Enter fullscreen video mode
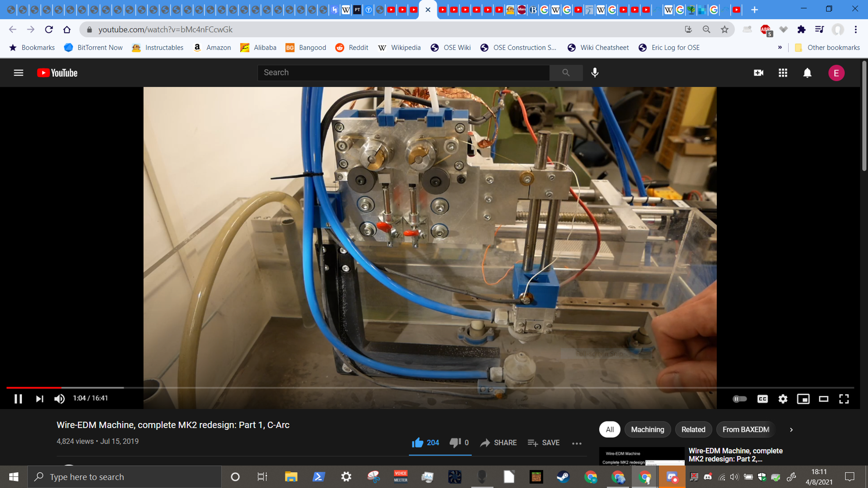This screenshot has width=868, height=488. [844, 399]
